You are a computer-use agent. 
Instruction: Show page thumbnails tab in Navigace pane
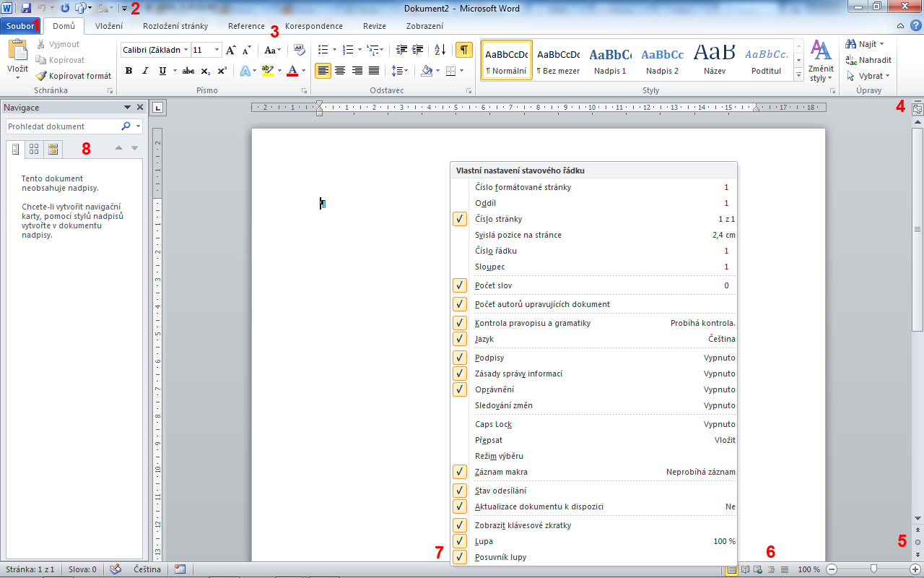point(34,150)
